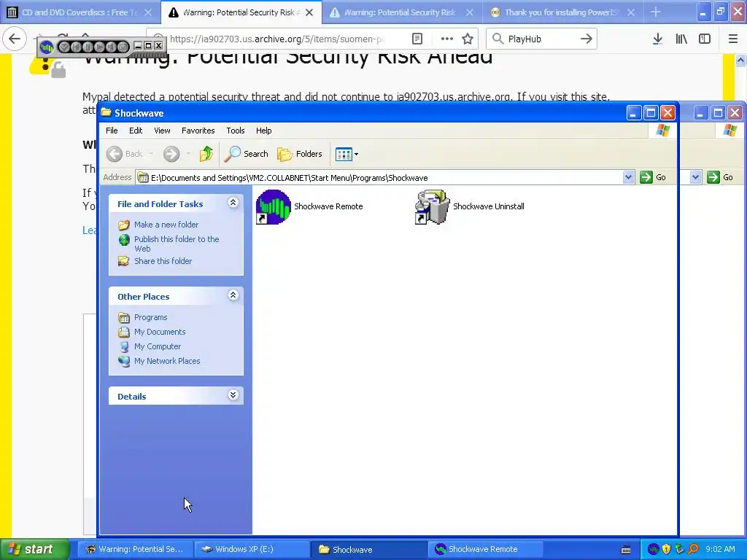
Task: Expand the Details panel
Action: (233, 395)
